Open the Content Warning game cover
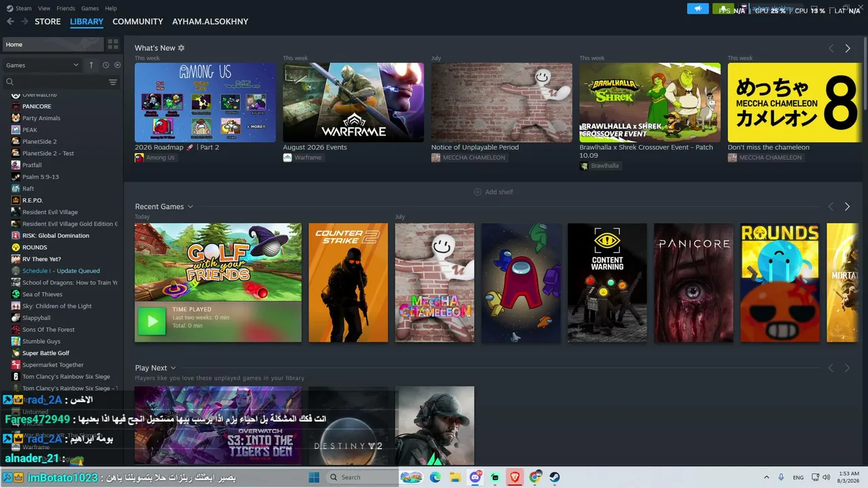This screenshot has width=868, height=488. point(608,283)
